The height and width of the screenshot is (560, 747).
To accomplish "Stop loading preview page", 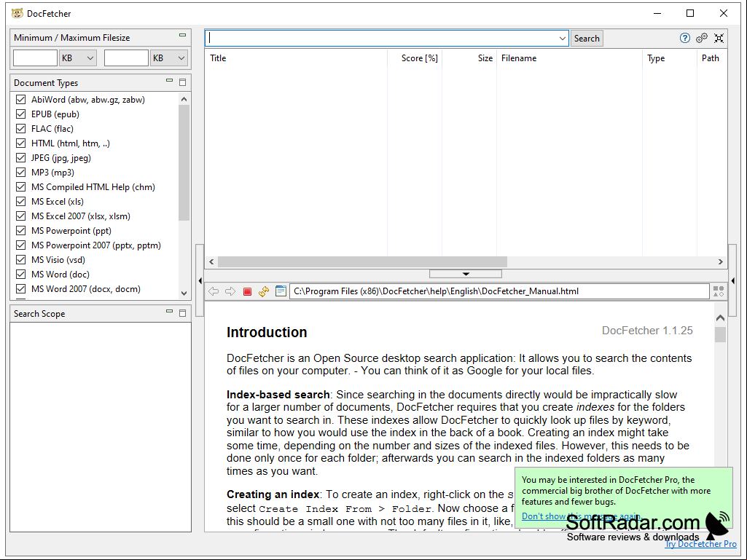I will 247,291.
